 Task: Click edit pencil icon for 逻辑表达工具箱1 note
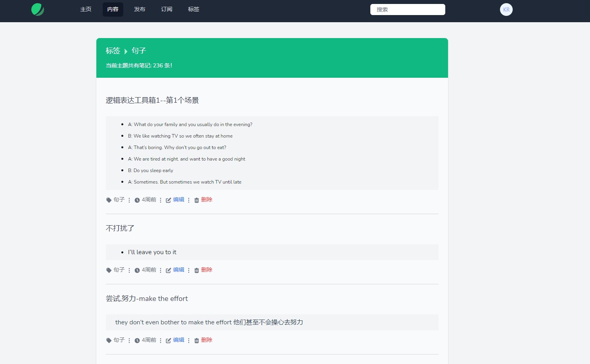point(169,200)
